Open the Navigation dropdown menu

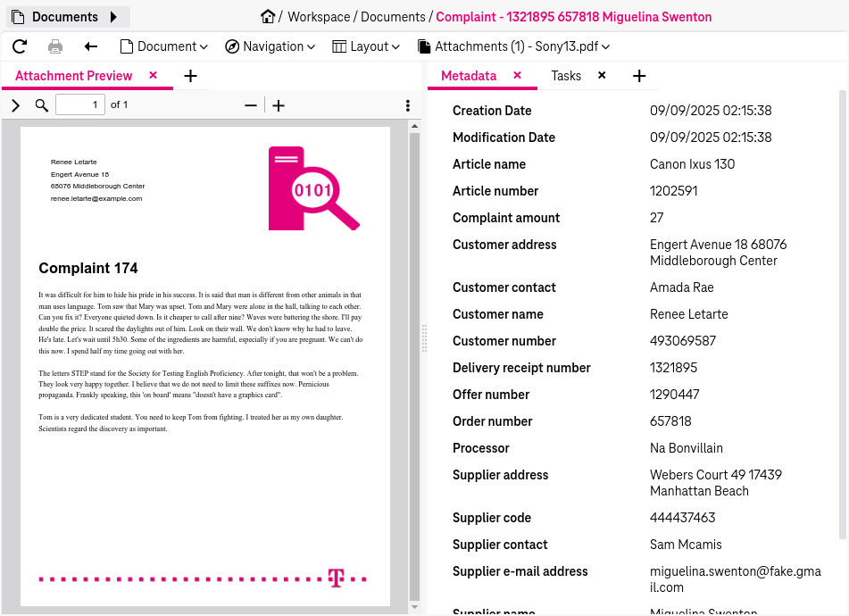point(270,46)
